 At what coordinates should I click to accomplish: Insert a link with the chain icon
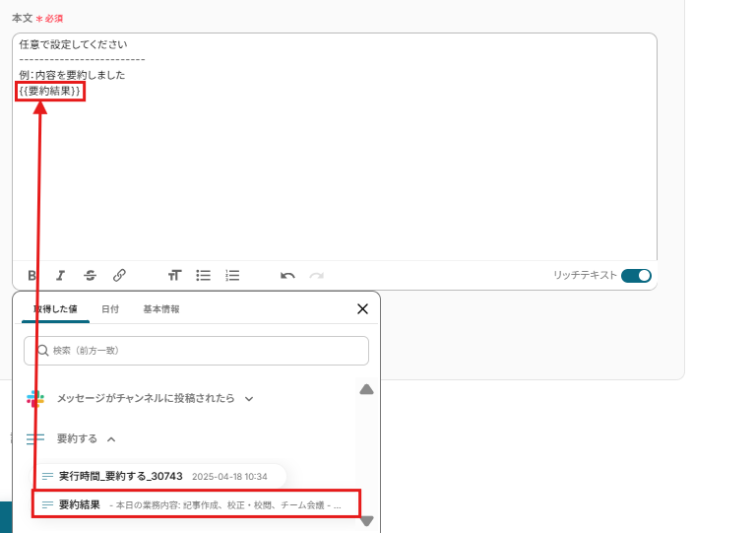pos(119,276)
